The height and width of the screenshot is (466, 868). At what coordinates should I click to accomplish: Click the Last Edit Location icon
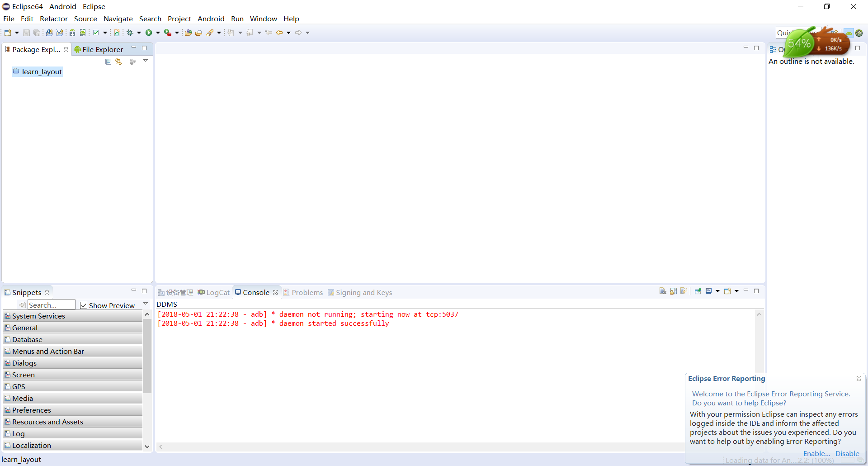coord(269,33)
